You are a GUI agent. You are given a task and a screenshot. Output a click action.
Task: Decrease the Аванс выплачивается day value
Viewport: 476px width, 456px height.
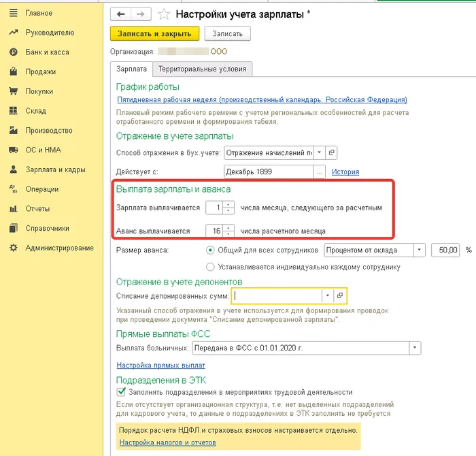pyautogui.click(x=228, y=234)
